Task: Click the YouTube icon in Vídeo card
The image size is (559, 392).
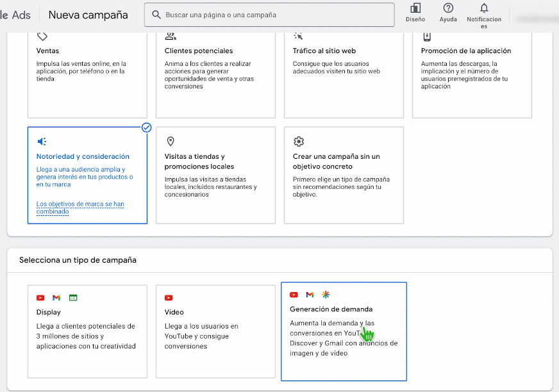Action: click(x=169, y=298)
